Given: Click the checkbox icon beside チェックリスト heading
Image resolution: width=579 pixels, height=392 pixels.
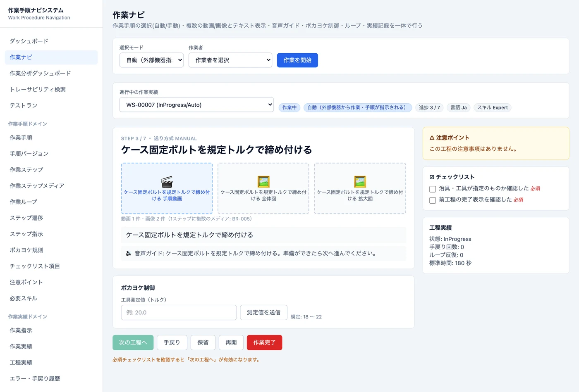Looking at the screenshot, I should (432, 177).
